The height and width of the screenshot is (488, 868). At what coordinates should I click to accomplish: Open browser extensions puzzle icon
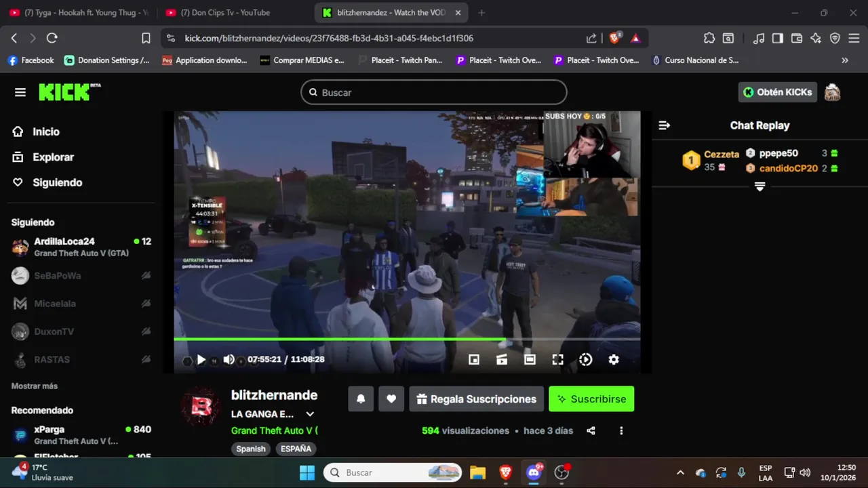click(709, 39)
